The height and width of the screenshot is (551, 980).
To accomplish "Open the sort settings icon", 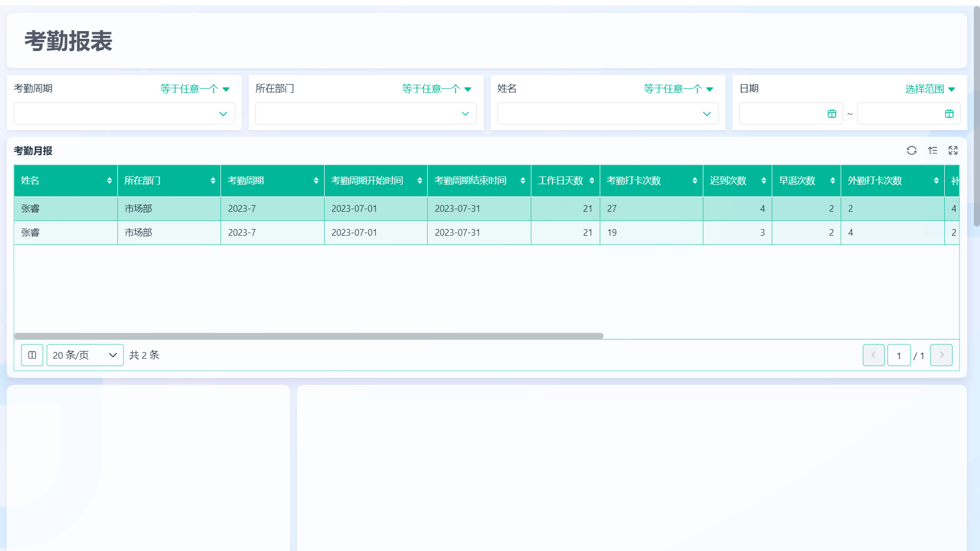I will click(x=933, y=151).
